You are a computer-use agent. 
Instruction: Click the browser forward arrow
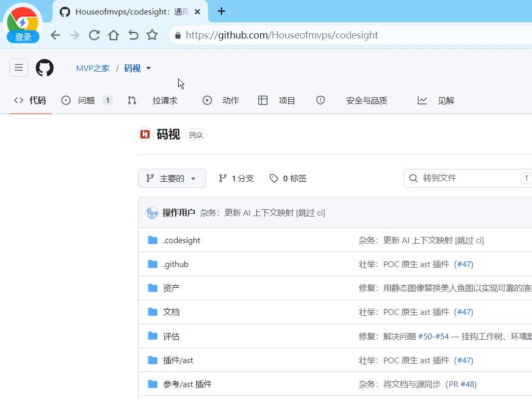pos(74,35)
